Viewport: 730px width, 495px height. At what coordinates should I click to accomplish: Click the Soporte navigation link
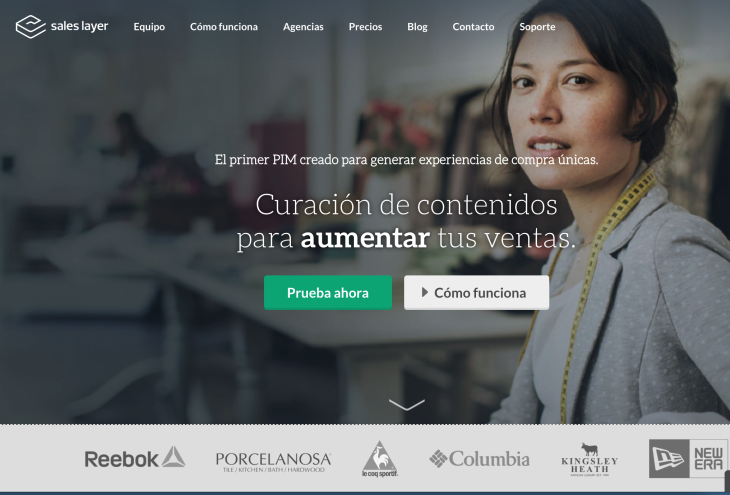[x=537, y=27]
